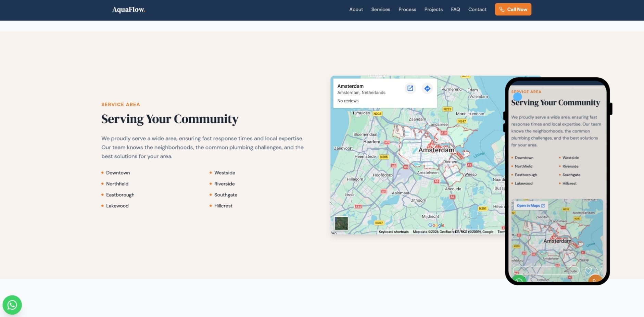Select Southgate in the page area list

tap(226, 195)
